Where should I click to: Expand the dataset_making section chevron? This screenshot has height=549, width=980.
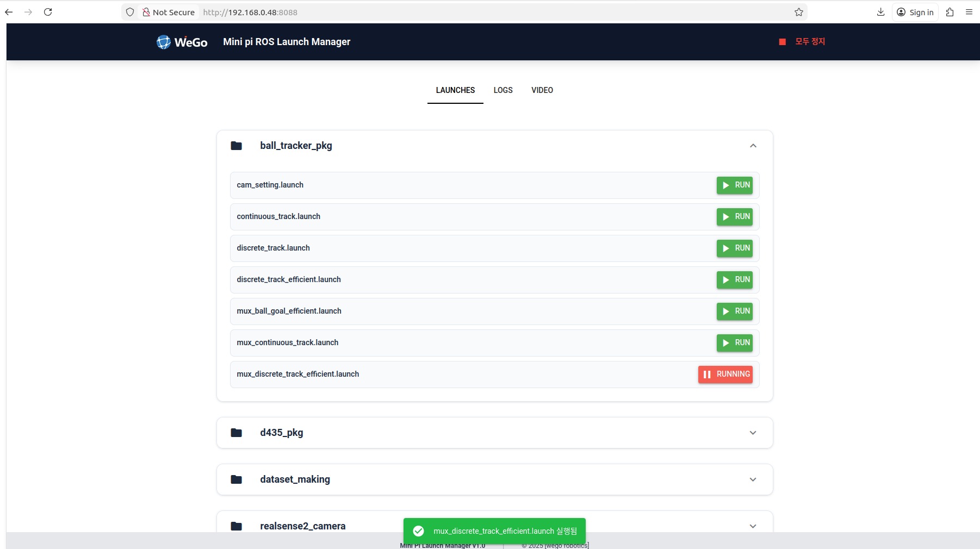click(x=753, y=479)
